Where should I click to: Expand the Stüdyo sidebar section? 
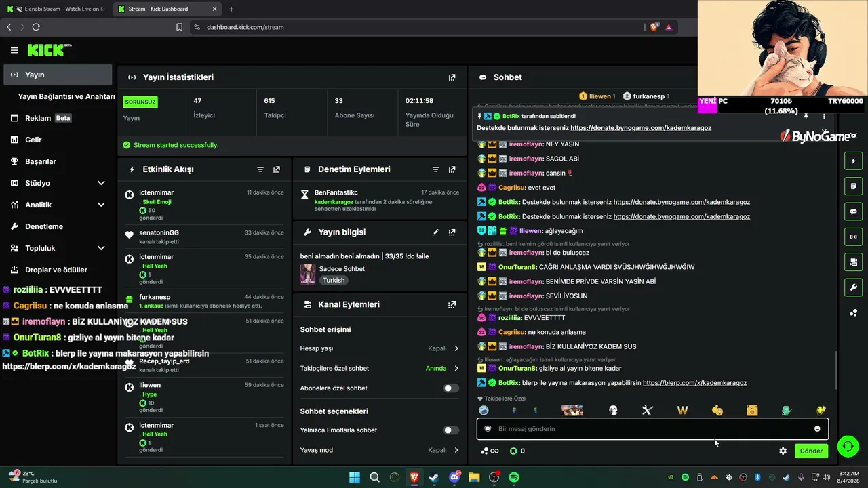click(x=101, y=183)
